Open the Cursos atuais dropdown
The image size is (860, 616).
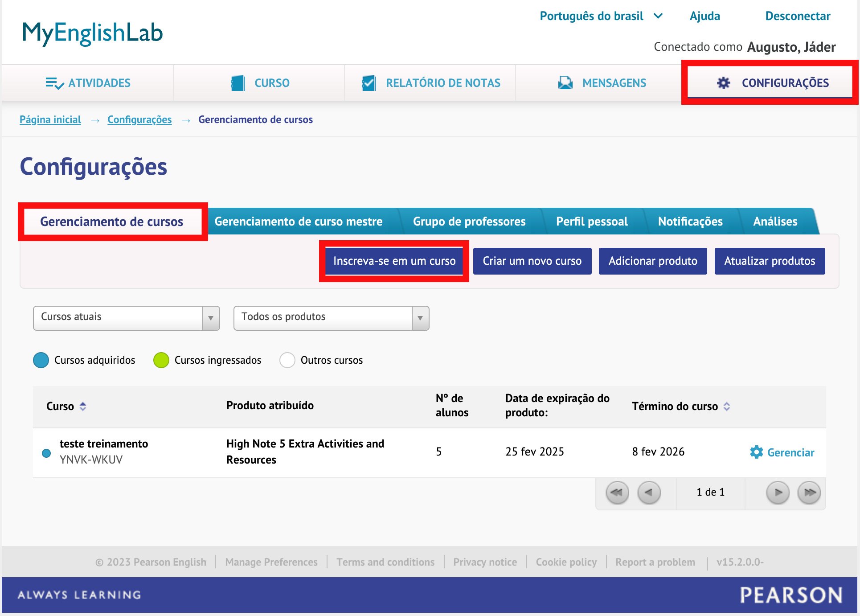coord(126,318)
